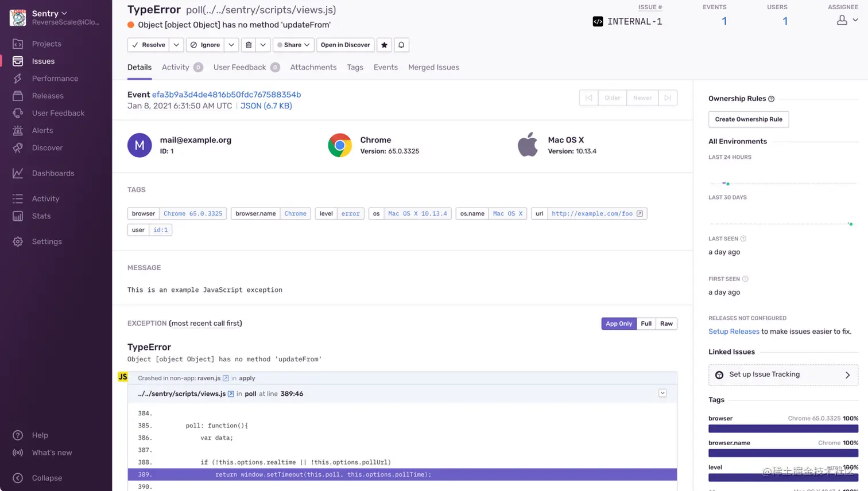Click level tag distribution bar
868x491 pixels.
click(783, 478)
